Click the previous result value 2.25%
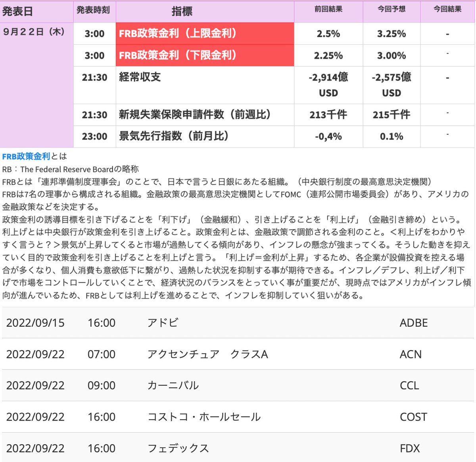The image size is (476, 462). pyautogui.click(x=328, y=56)
